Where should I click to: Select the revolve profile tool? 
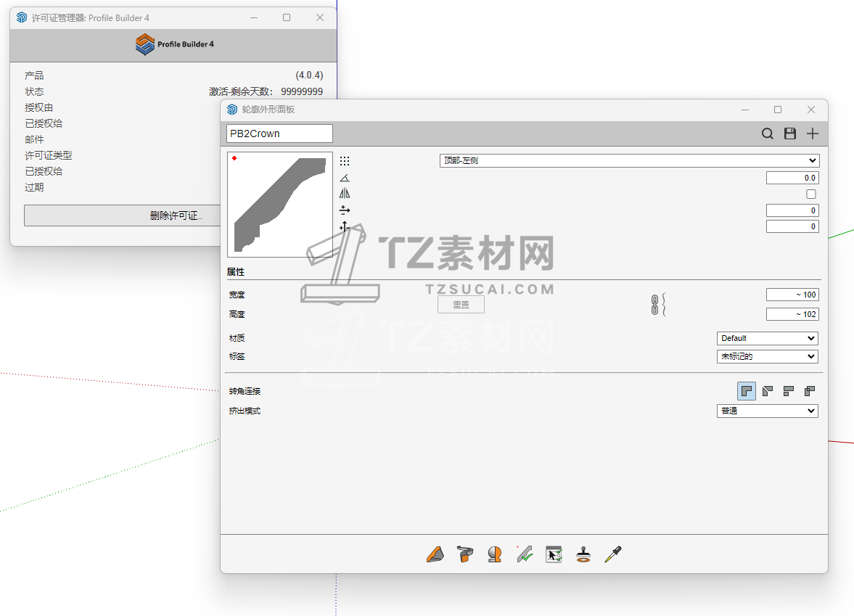[495, 554]
